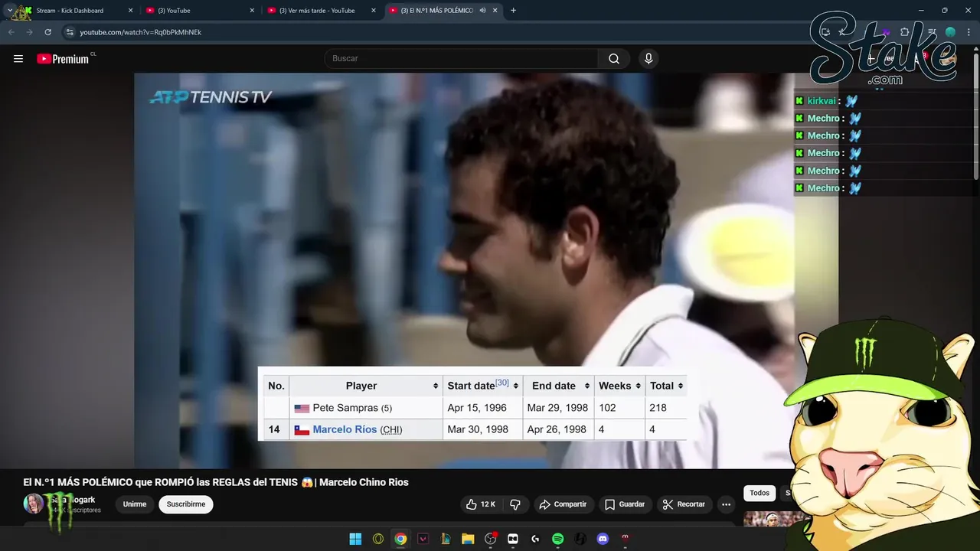
Task: Click the magnifier search button
Action: [614, 59]
